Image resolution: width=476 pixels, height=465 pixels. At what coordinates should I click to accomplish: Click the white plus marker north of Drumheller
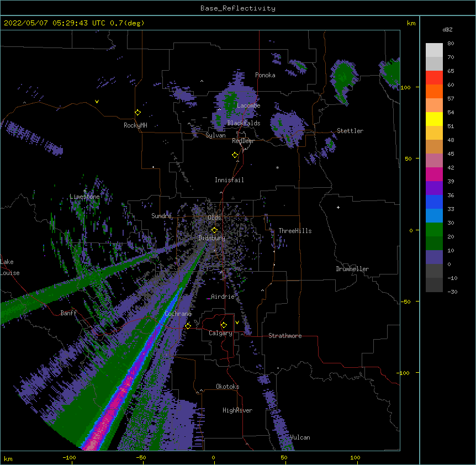coord(338,207)
